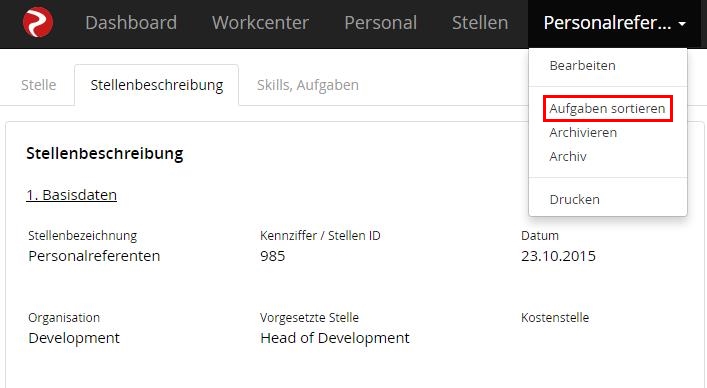Click the Personalreferenten job title value

point(94,256)
